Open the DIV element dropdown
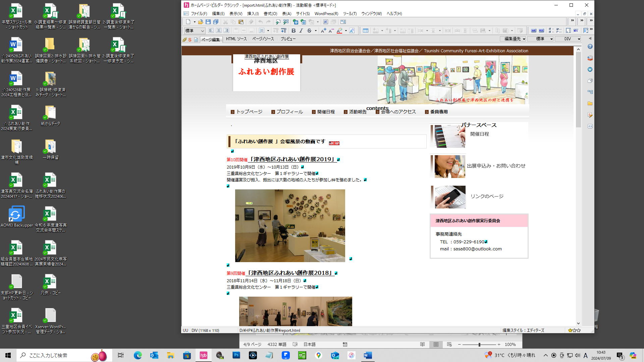Image resolution: width=644 pixels, height=362 pixels. click(568, 39)
